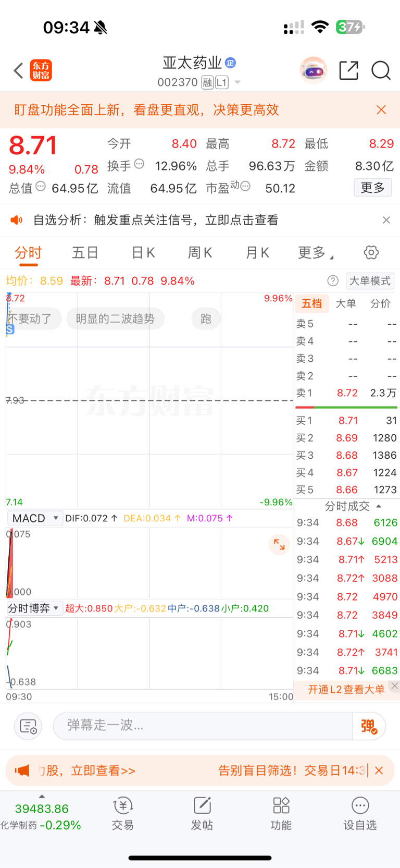Tap the 跑 comment bubble

(x=206, y=319)
